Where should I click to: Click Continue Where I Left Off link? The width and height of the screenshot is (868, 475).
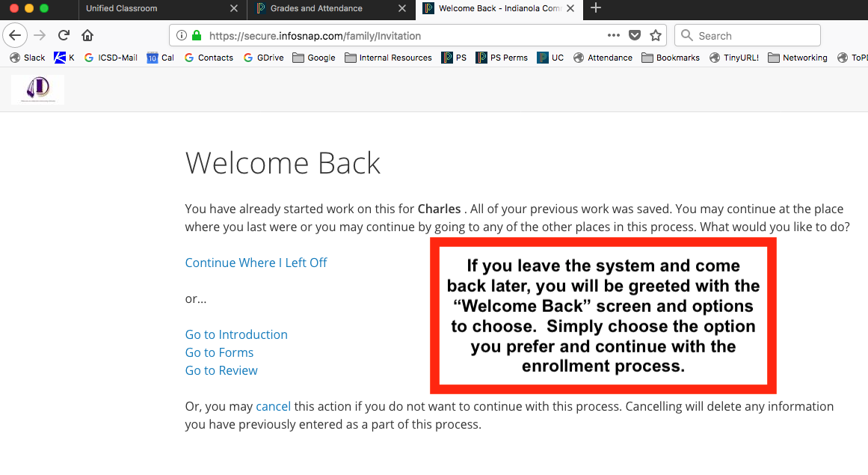pos(256,263)
